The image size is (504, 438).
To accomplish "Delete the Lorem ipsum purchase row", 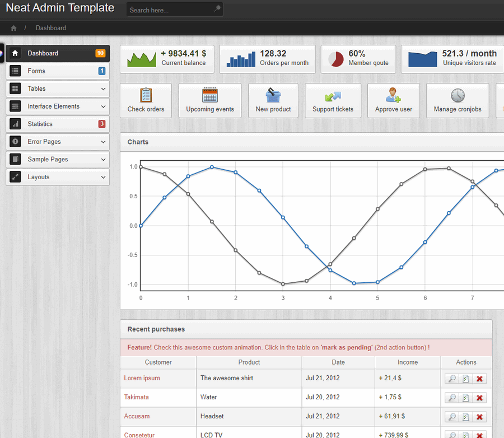I will [x=479, y=379].
